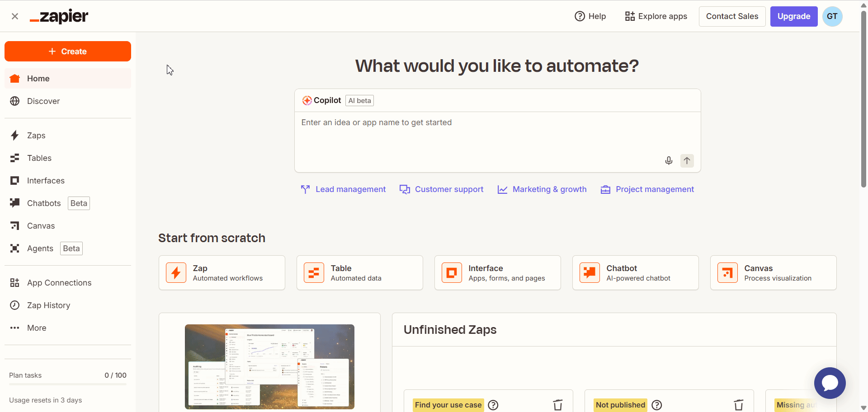Click the Zapier logo

point(59,16)
